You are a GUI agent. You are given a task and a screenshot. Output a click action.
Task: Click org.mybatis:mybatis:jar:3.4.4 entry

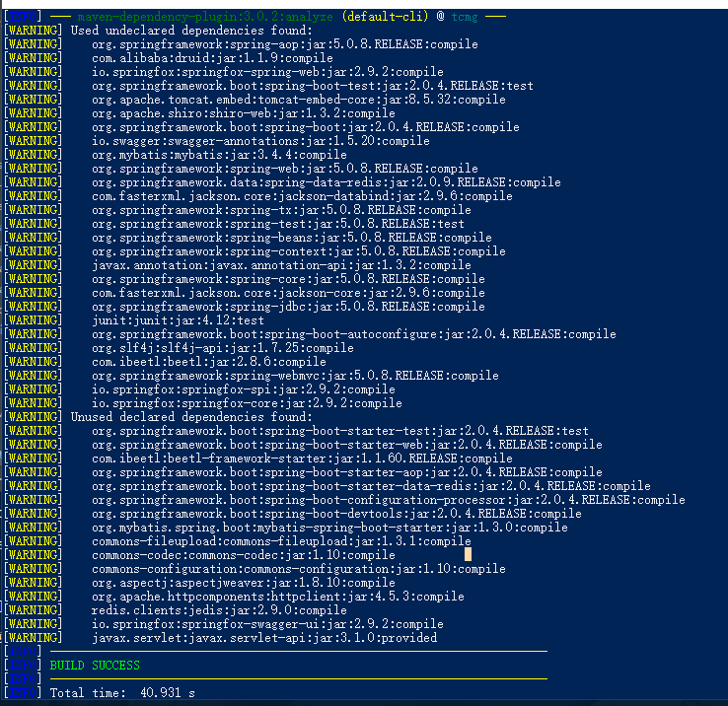219,155
